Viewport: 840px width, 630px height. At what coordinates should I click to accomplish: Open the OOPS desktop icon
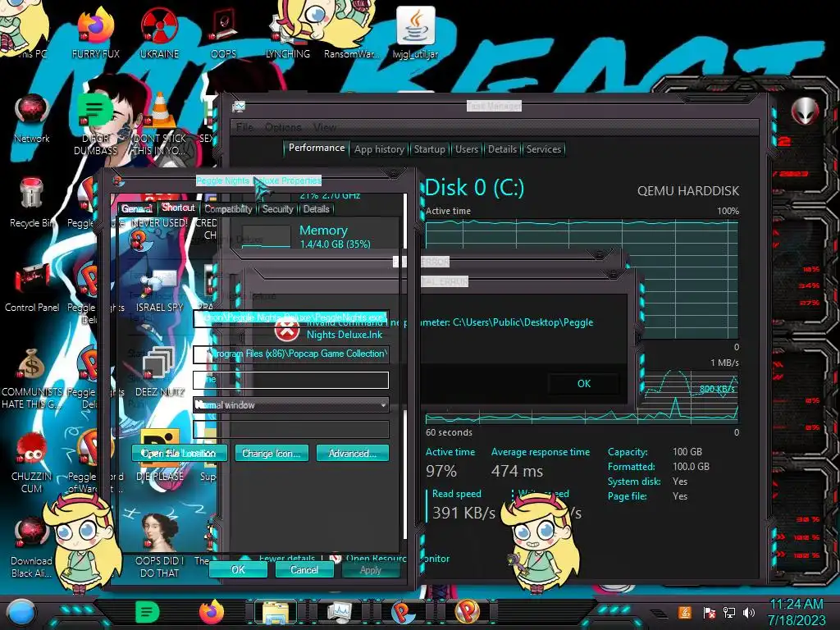(223, 32)
